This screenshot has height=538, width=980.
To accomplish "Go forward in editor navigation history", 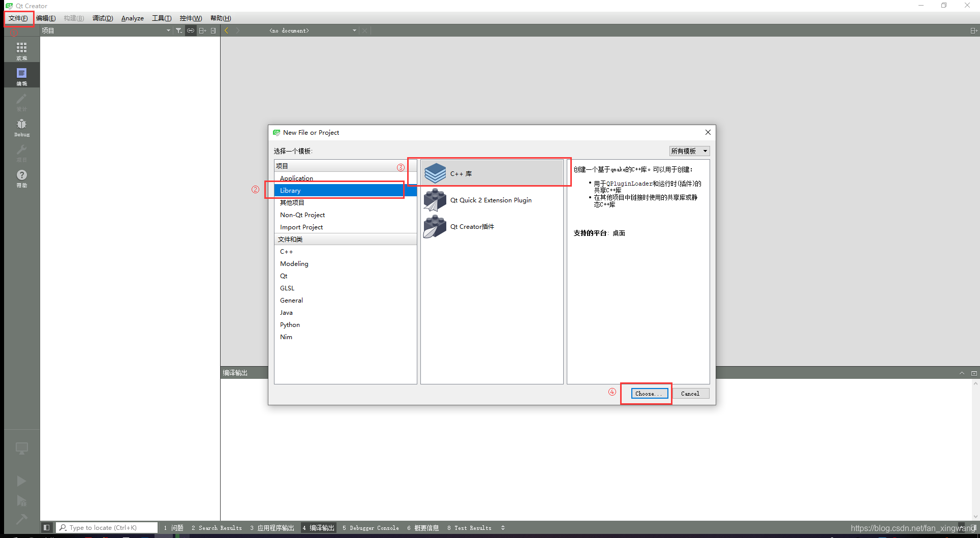I will pos(238,31).
